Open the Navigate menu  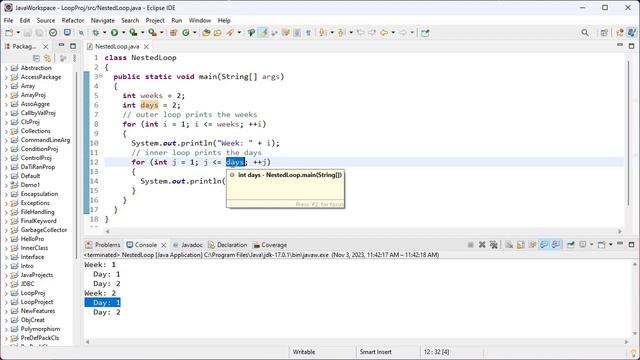point(102,20)
